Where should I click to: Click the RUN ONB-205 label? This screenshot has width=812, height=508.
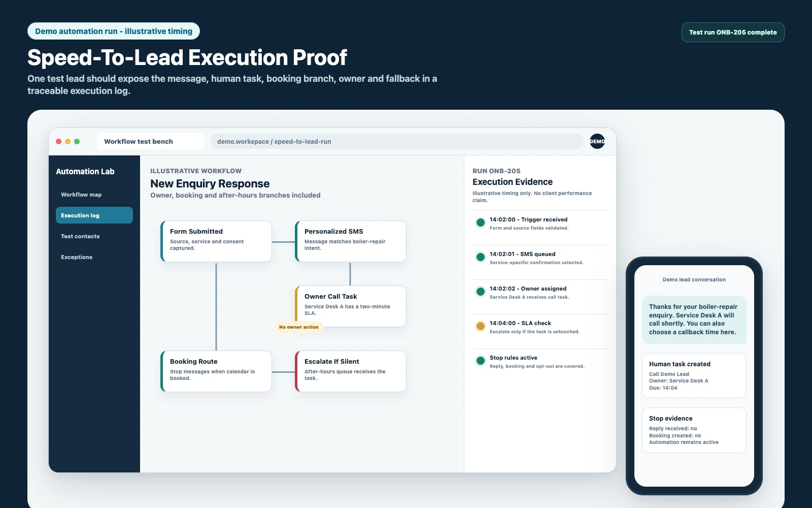point(496,171)
